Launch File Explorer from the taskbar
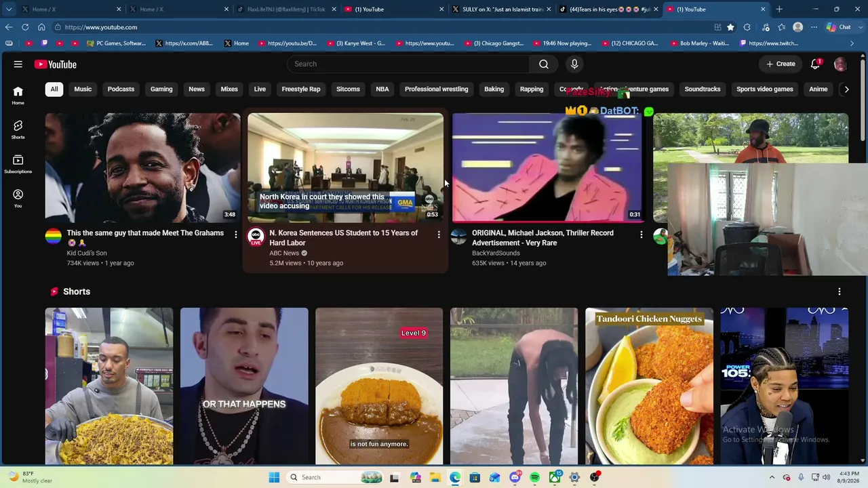868x488 pixels. click(x=435, y=477)
